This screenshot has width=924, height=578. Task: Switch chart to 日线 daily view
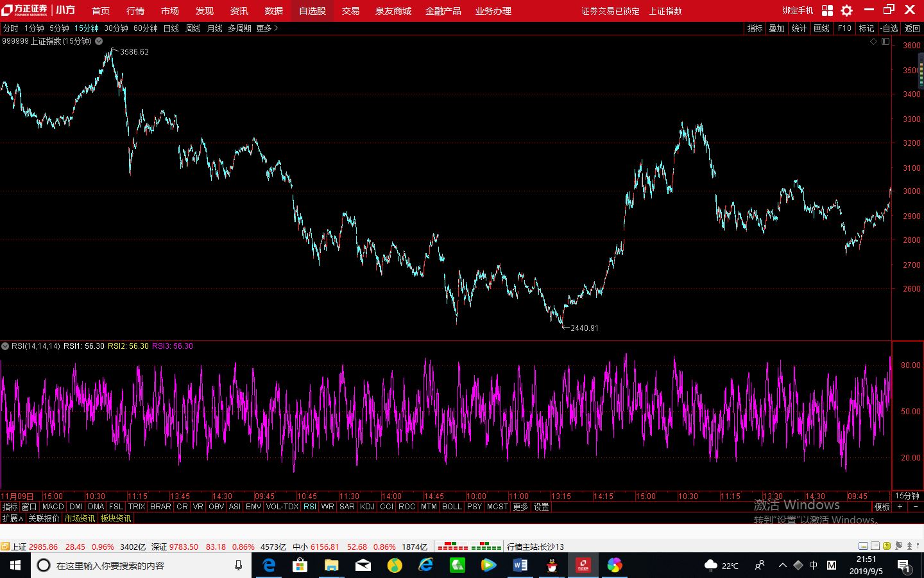[x=171, y=28]
